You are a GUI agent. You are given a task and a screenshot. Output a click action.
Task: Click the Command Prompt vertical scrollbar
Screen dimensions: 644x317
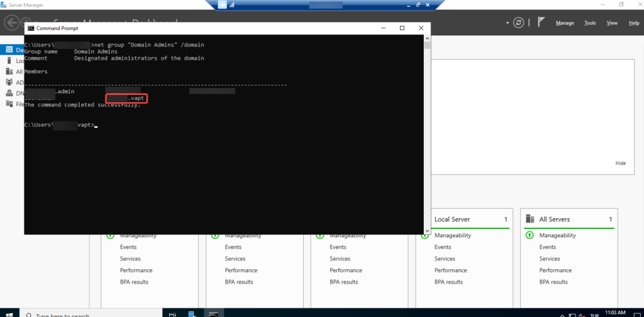(428, 126)
